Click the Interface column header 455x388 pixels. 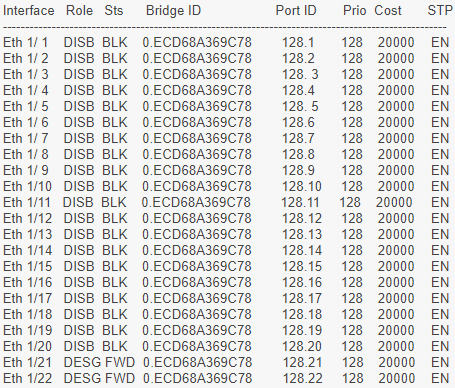point(29,11)
